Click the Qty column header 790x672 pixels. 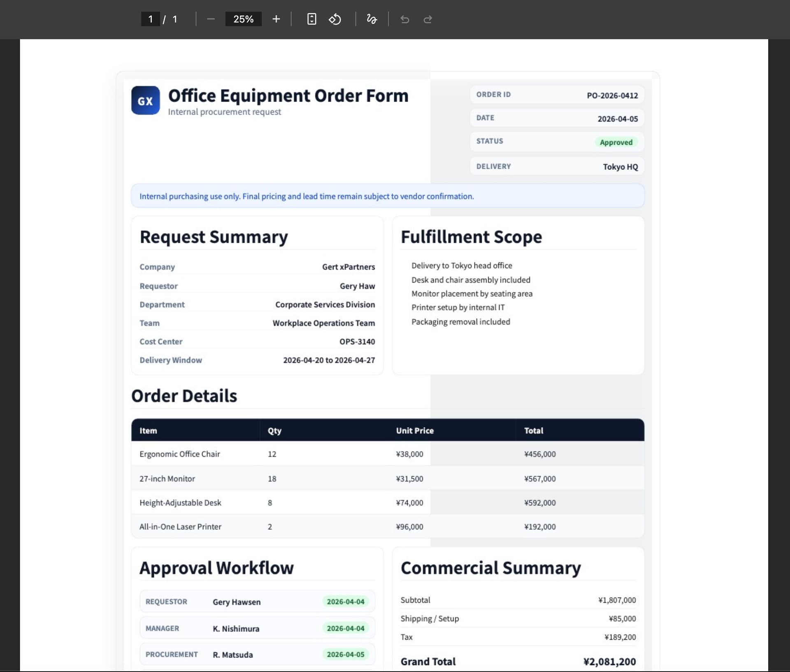pos(274,431)
